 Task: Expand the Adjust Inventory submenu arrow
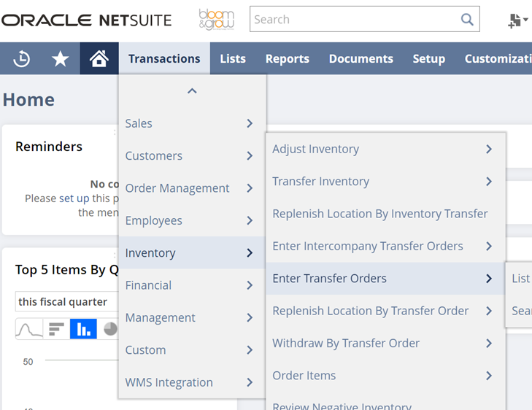click(489, 149)
